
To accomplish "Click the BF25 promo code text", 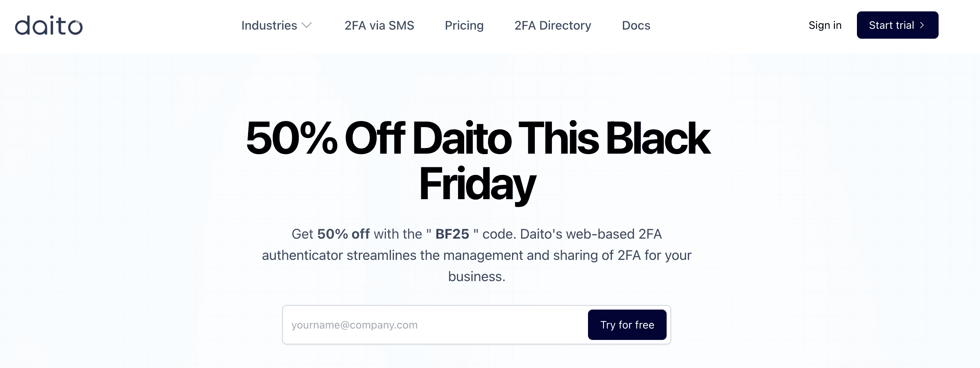I will click(452, 234).
